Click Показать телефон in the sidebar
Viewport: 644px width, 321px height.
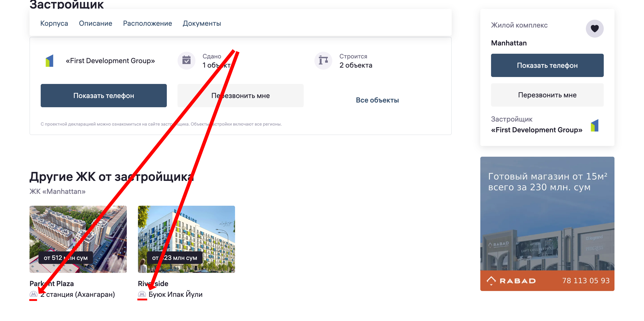click(547, 65)
